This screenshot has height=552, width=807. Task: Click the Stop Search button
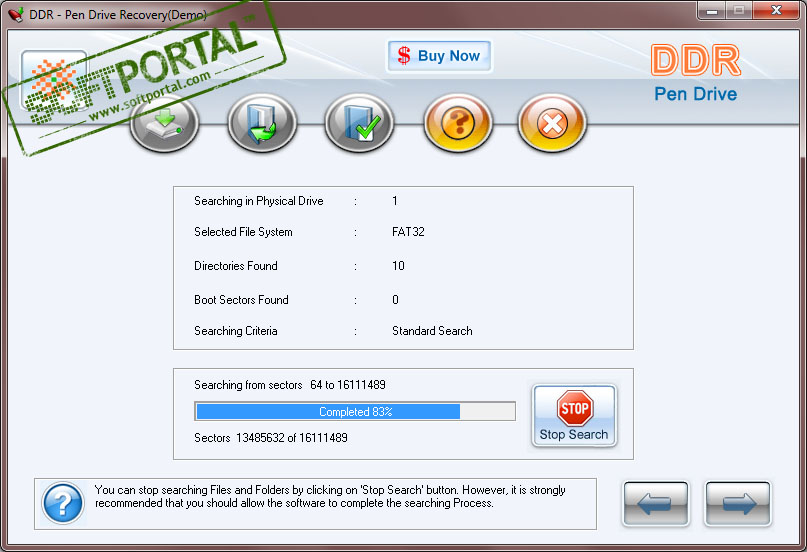point(574,416)
